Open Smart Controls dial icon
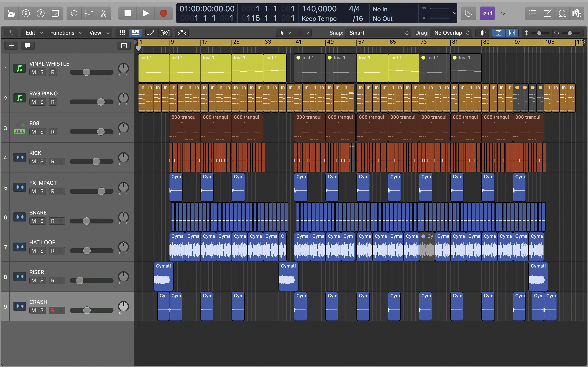588x367 pixels. [74, 13]
